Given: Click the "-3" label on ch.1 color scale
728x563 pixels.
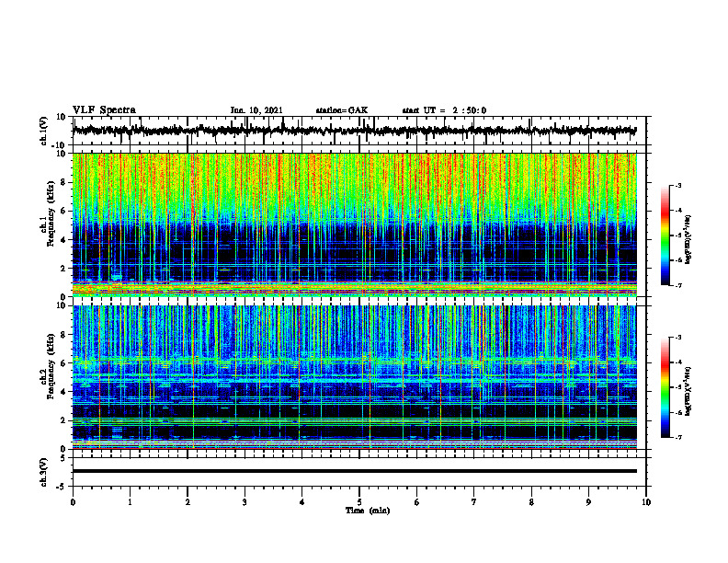Looking at the screenshot, I should [677, 186].
